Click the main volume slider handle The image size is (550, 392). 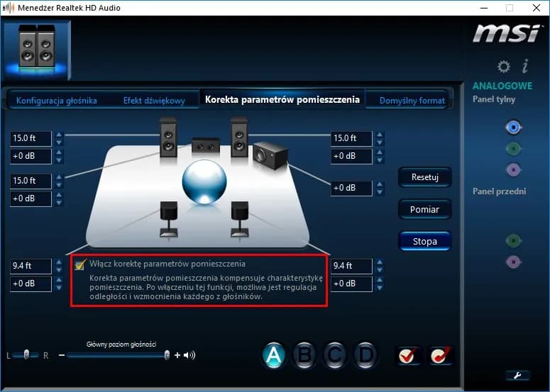167,354
